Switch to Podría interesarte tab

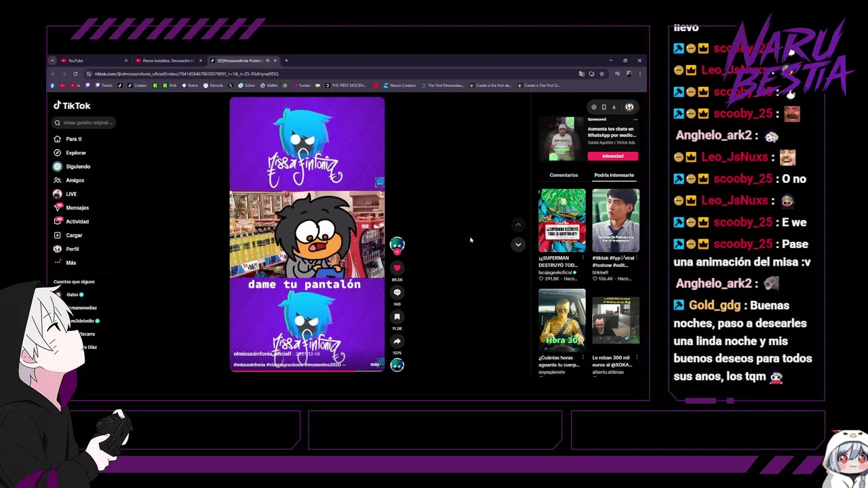point(614,175)
